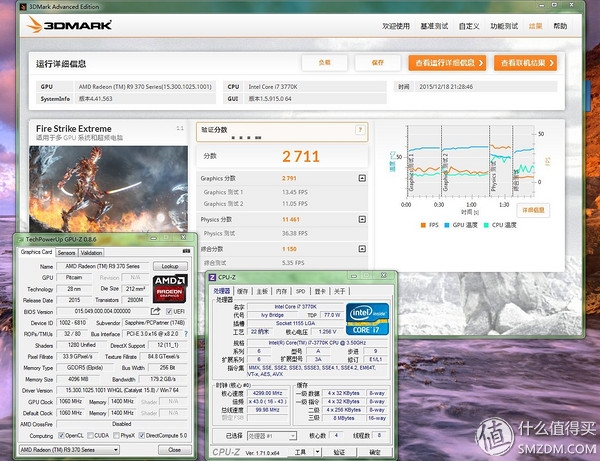Viewport: 600px width, 461px height.
Task: Open the CPU-Z tools dropdown arrow
Action: point(317,452)
